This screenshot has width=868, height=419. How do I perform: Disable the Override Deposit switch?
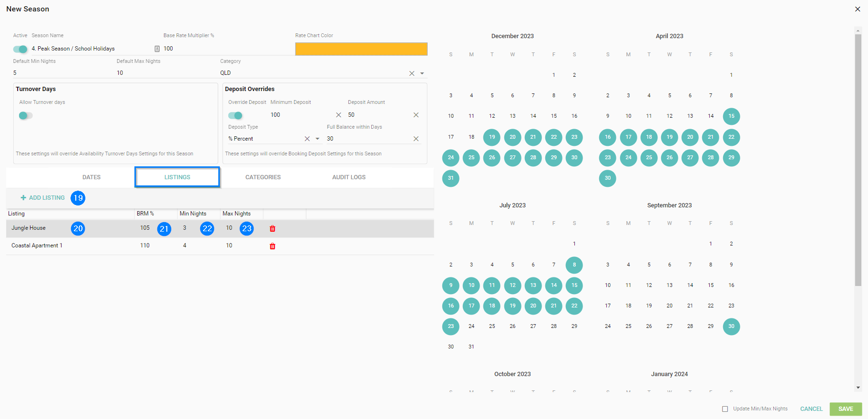[235, 115]
